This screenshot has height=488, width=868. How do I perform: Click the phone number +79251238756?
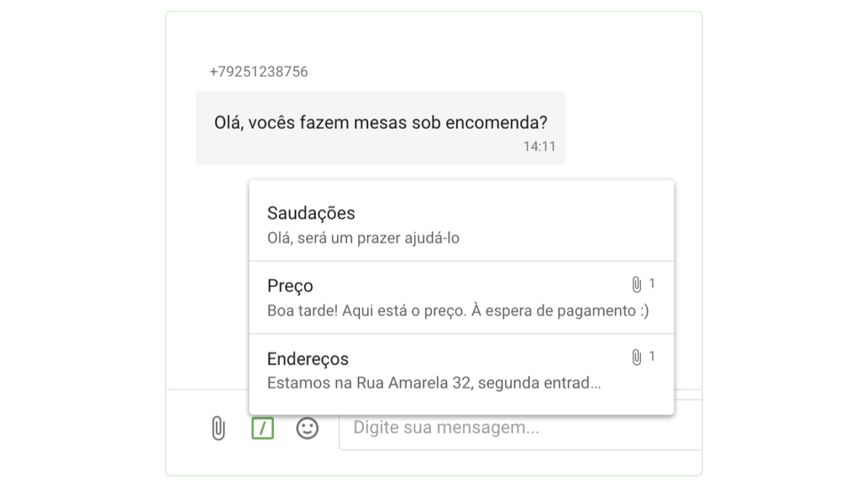coord(258,71)
